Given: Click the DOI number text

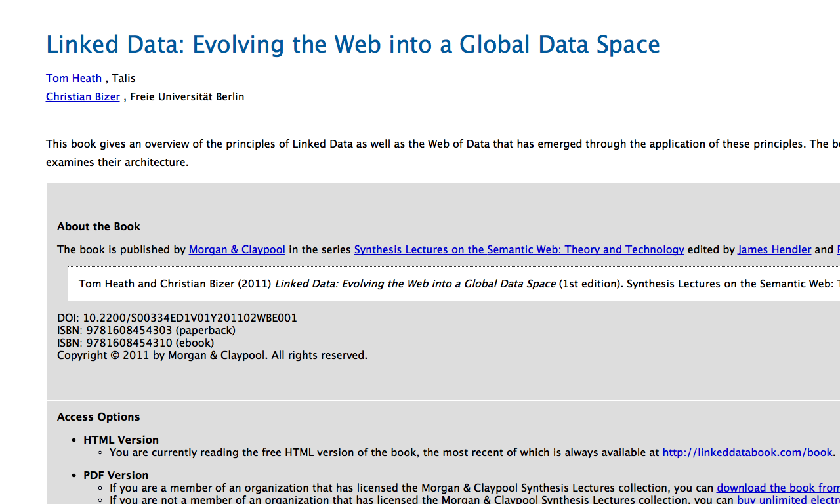Looking at the screenshot, I should [177, 318].
